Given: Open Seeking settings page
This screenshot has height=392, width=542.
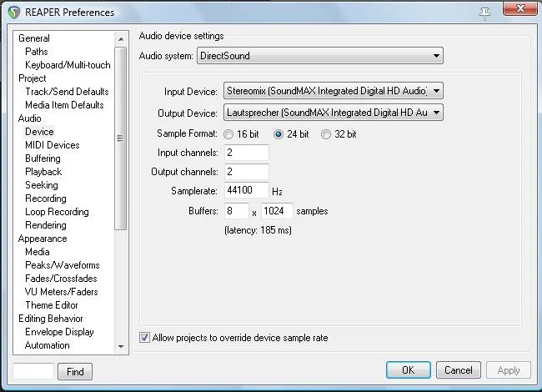Looking at the screenshot, I should [42, 185].
